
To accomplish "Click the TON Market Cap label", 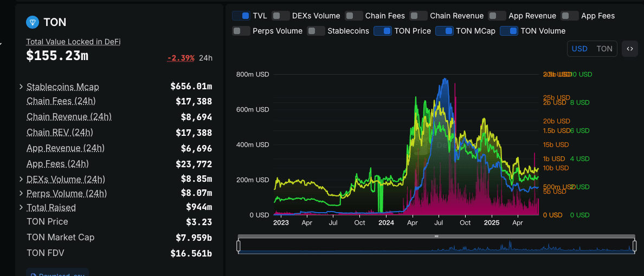I will (60, 237).
